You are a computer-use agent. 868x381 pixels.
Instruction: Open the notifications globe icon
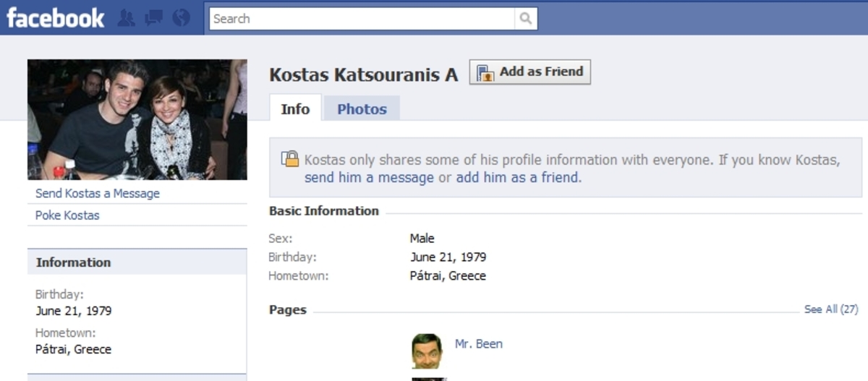(181, 18)
